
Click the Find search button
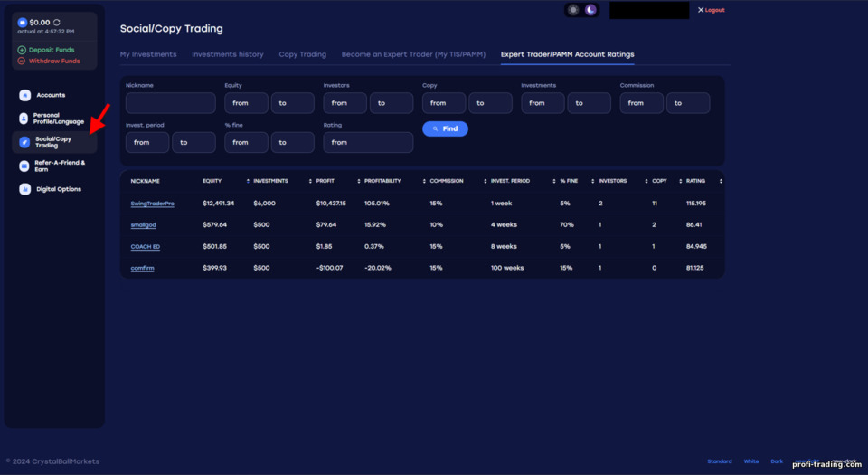point(445,128)
